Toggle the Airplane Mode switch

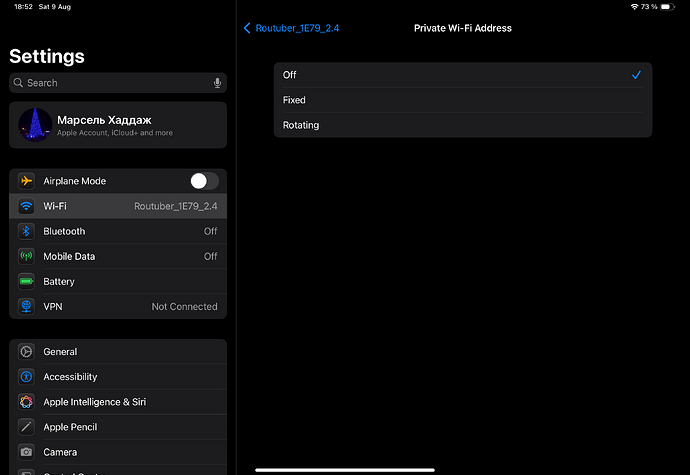tap(204, 181)
